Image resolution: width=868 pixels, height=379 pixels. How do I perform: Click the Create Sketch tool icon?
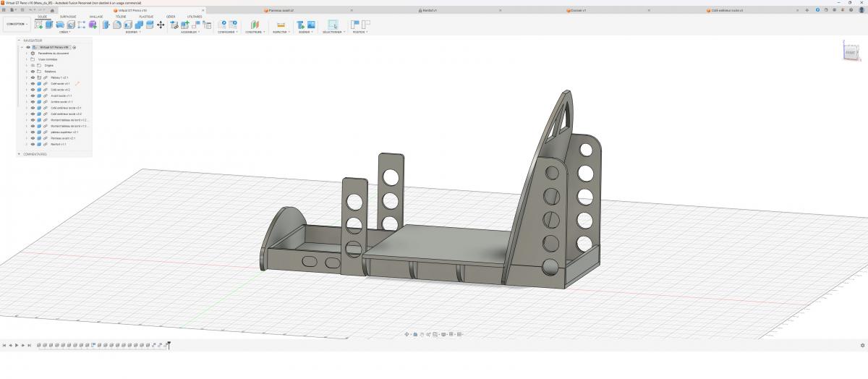(x=39, y=25)
